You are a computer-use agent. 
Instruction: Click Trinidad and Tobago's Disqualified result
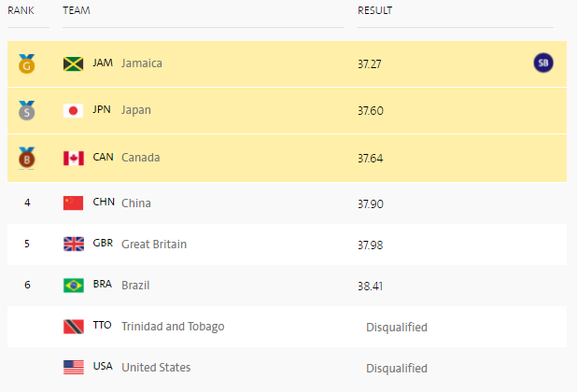pos(397,328)
